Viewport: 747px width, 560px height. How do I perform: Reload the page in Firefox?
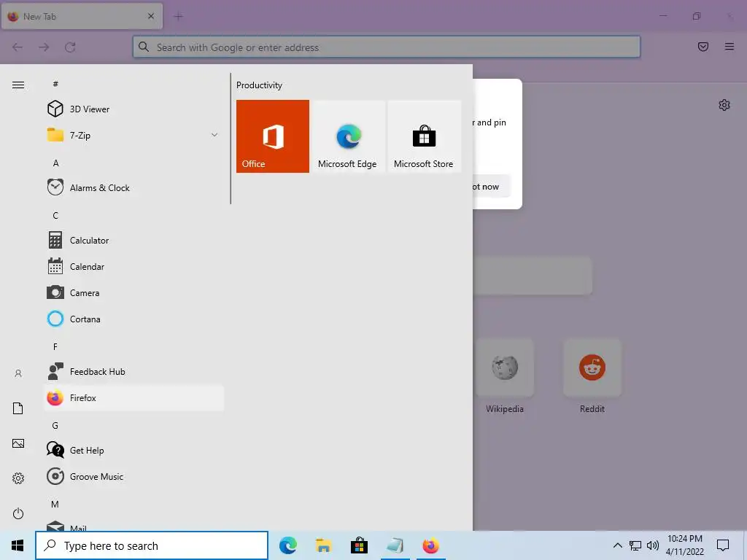pyautogui.click(x=70, y=47)
